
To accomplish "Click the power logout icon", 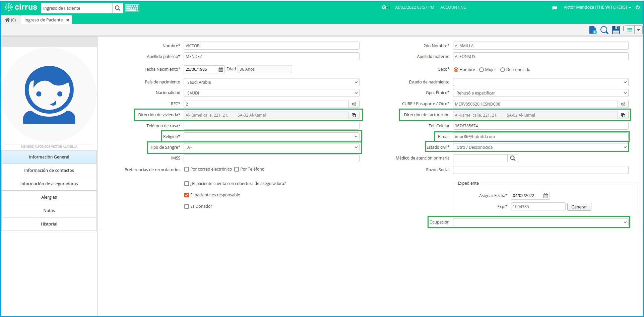I will (638, 7).
